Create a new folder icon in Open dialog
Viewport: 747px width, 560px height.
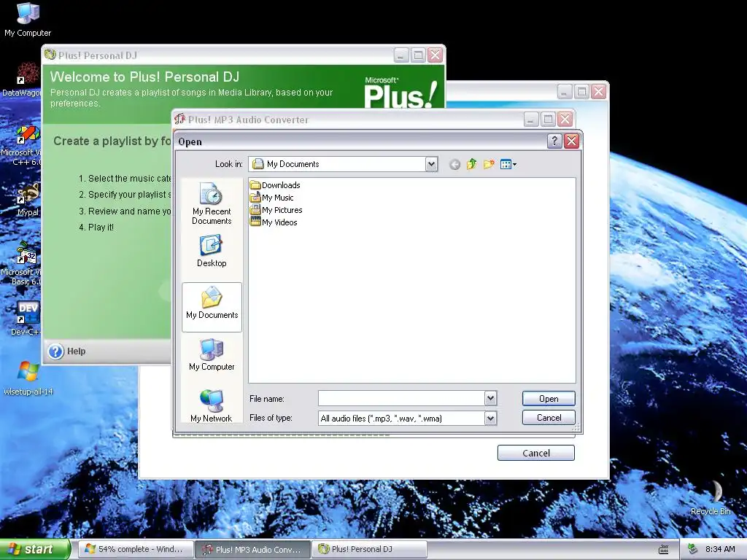[489, 164]
